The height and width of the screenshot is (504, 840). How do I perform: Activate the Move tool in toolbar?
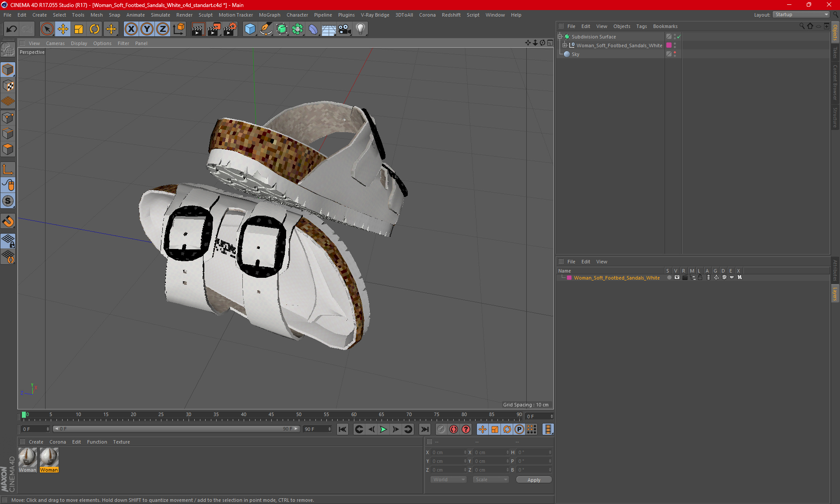(63, 29)
